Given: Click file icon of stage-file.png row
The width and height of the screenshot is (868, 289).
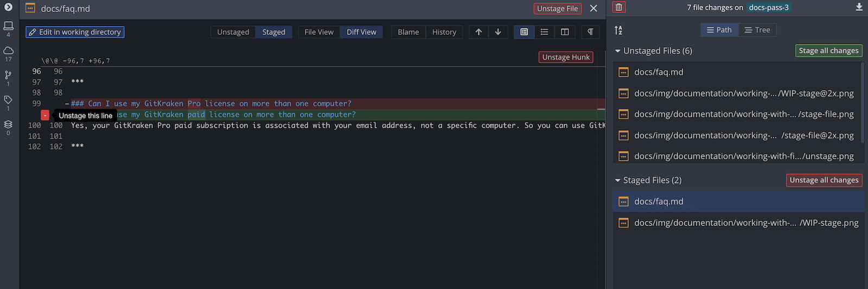Looking at the screenshot, I should tap(624, 114).
